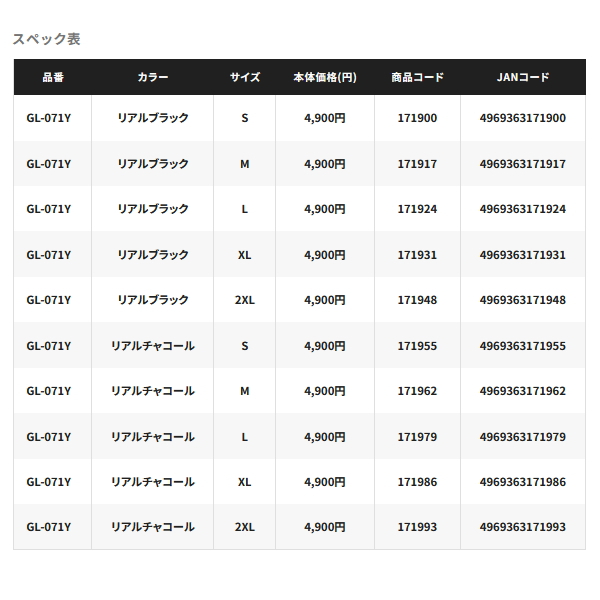Screen dimensions: 600x600
Task: Click 4,900円 price in the 171900 row
Action: (x=325, y=118)
